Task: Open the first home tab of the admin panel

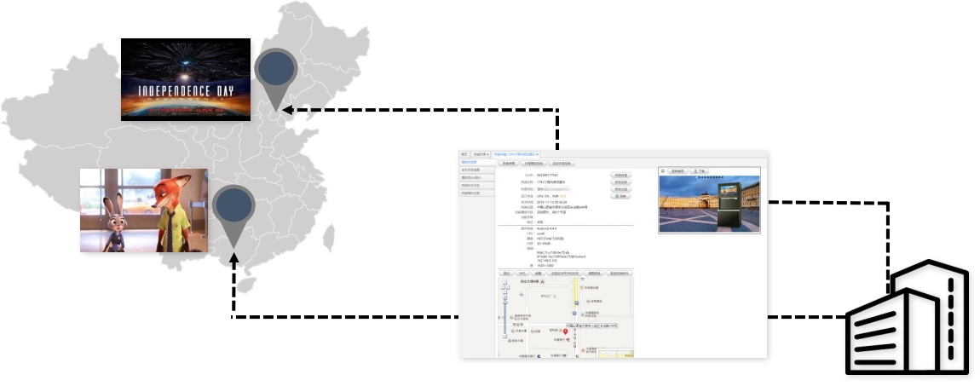Action: (x=464, y=154)
